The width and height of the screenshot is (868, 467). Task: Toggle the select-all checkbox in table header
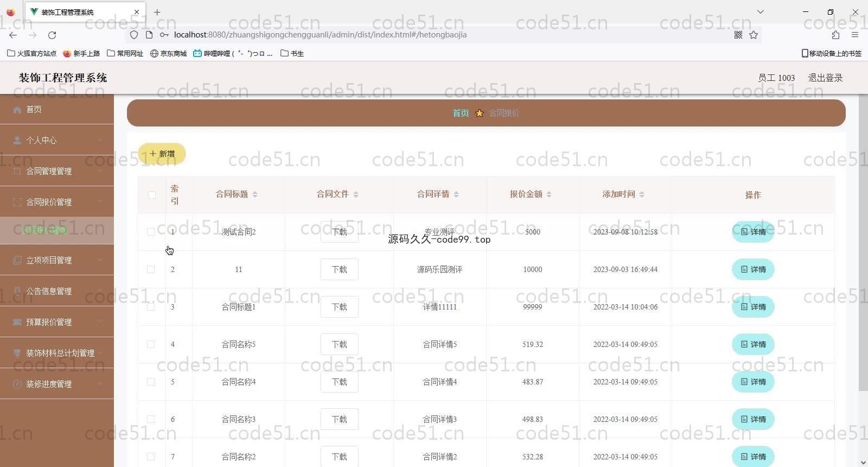(151, 195)
